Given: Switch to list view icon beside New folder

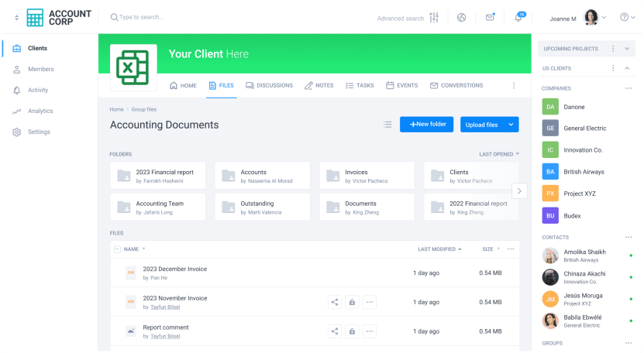Looking at the screenshot, I should (x=387, y=125).
